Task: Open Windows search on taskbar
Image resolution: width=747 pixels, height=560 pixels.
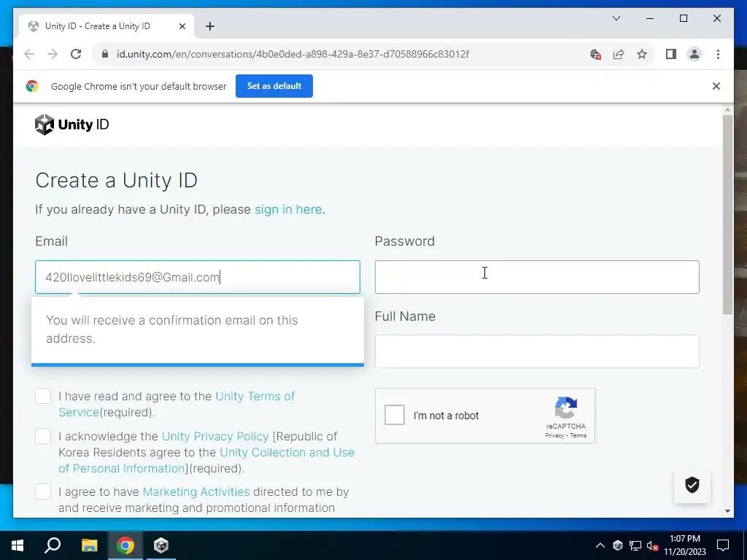Action: click(x=53, y=545)
